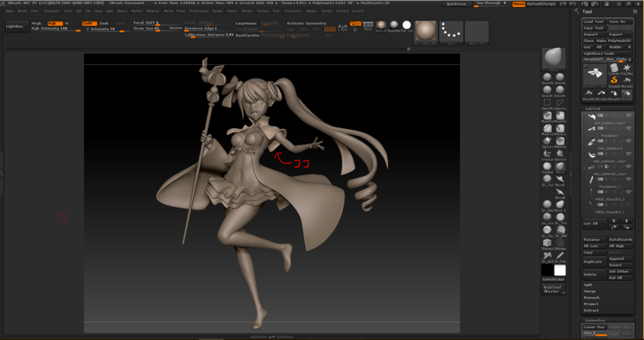Click the Duplicate subtool button

pos(594,261)
